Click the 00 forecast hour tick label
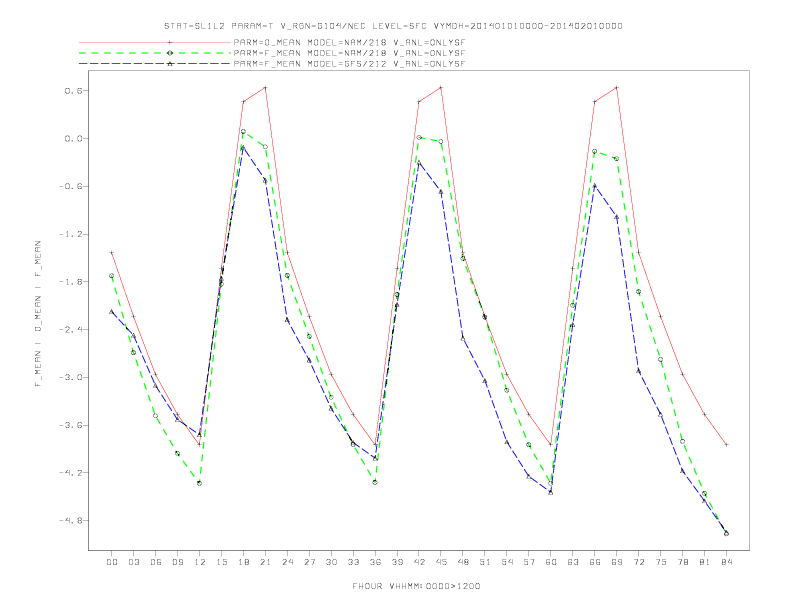Image resolution: width=792 pixels, height=612 pixels. (x=112, y=562)
